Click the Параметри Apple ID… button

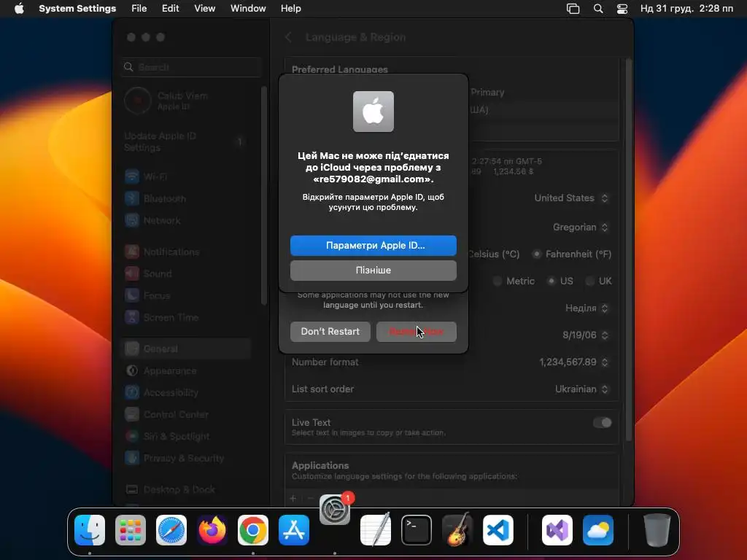click(x=373, y=246)
